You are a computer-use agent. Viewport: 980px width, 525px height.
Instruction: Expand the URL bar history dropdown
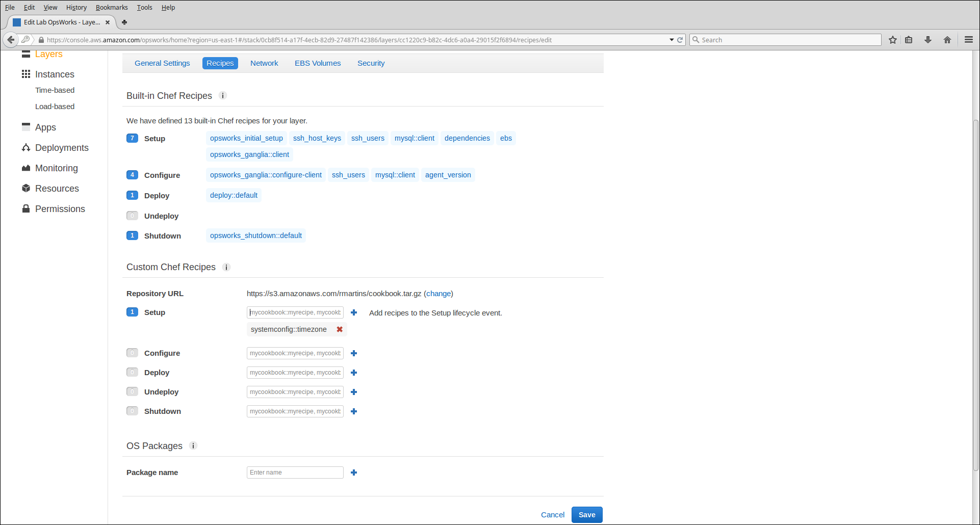(672, 40)
